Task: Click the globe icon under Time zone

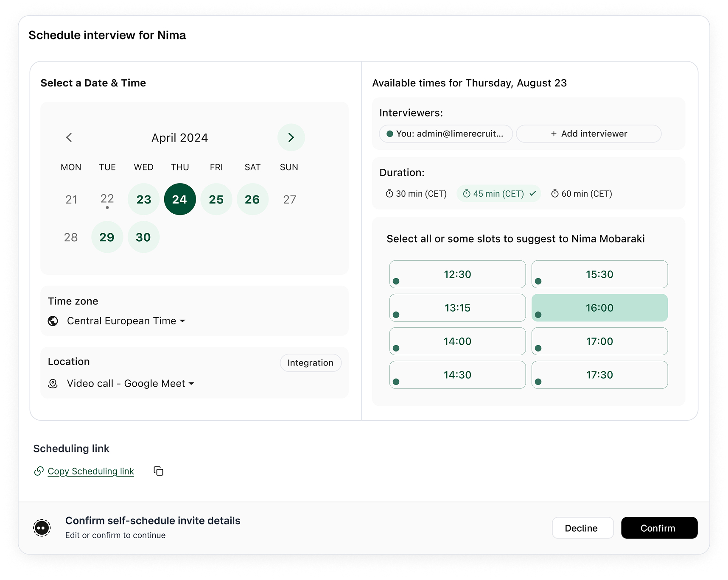Action: (53, 321)
